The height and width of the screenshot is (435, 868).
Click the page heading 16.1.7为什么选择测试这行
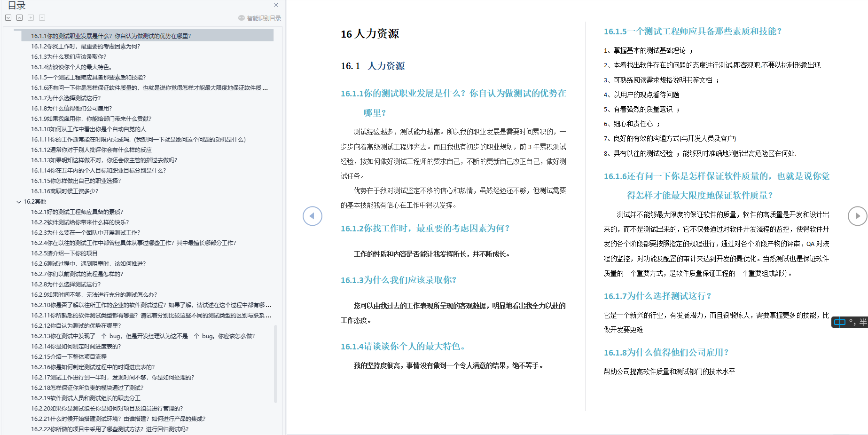[657, 296]
